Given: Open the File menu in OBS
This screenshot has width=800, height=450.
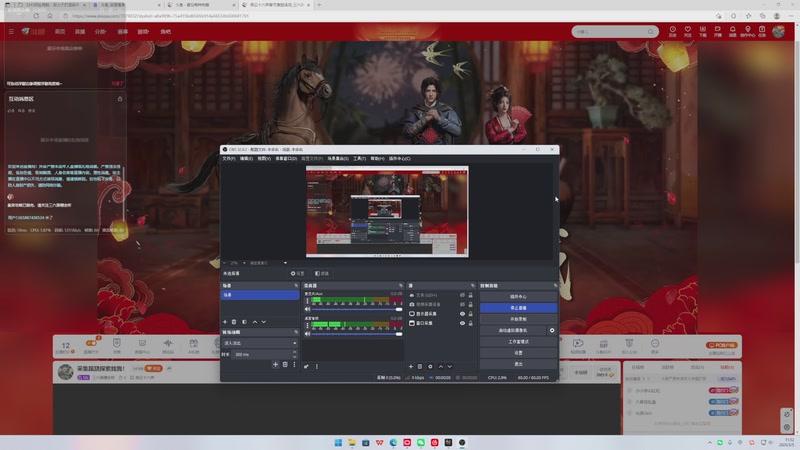Looking at the screenshot, I should pyautogui.click(x=229, y=159).
